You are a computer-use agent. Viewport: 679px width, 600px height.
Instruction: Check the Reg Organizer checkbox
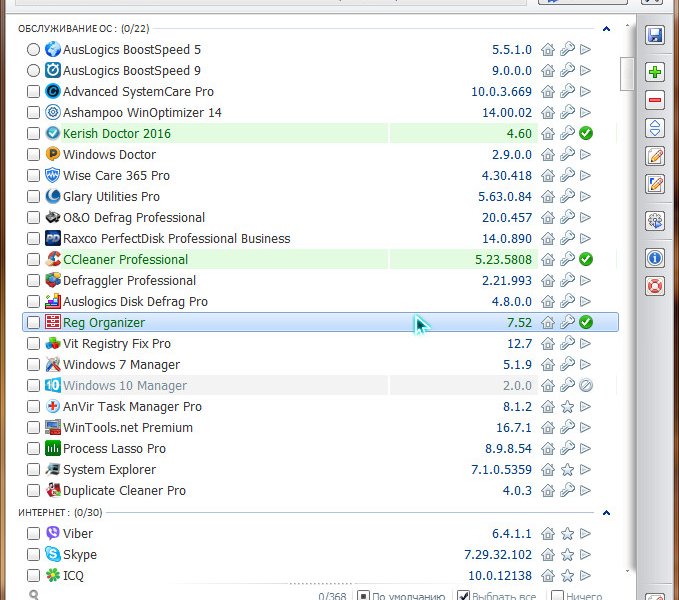point(33,323)
